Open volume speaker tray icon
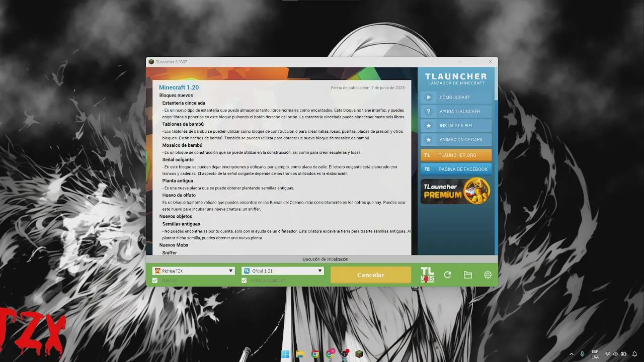The height and width of the screenshot is (362, 644). (616, 354)
